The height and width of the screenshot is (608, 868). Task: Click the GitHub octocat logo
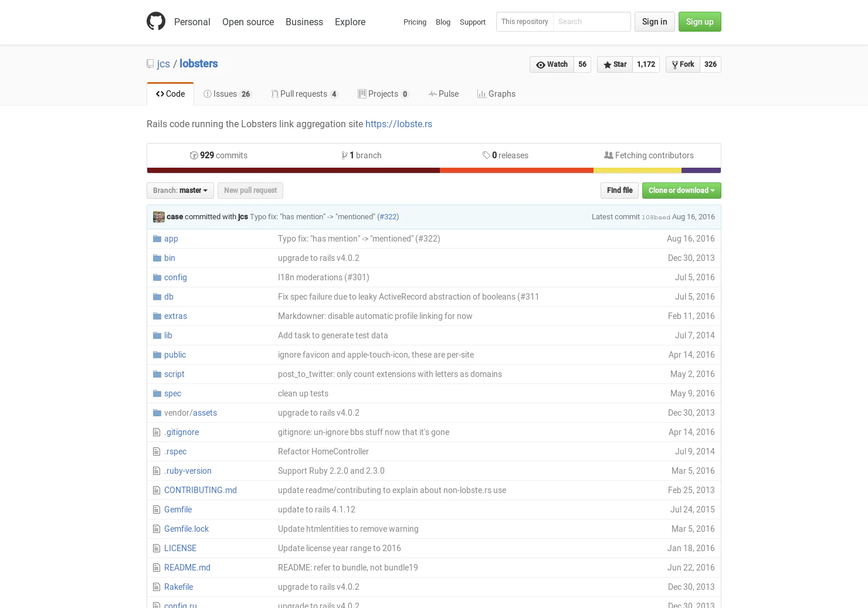coord(156,21)
